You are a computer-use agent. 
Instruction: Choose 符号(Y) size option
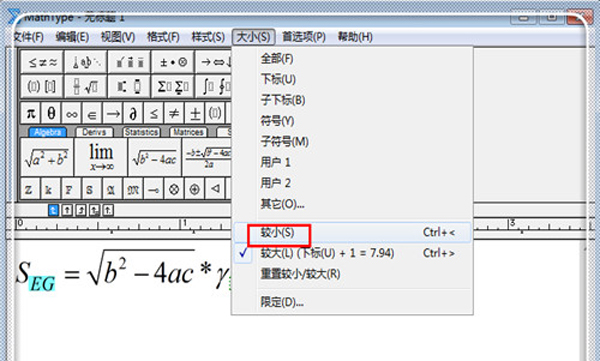[x=352, y=121]
